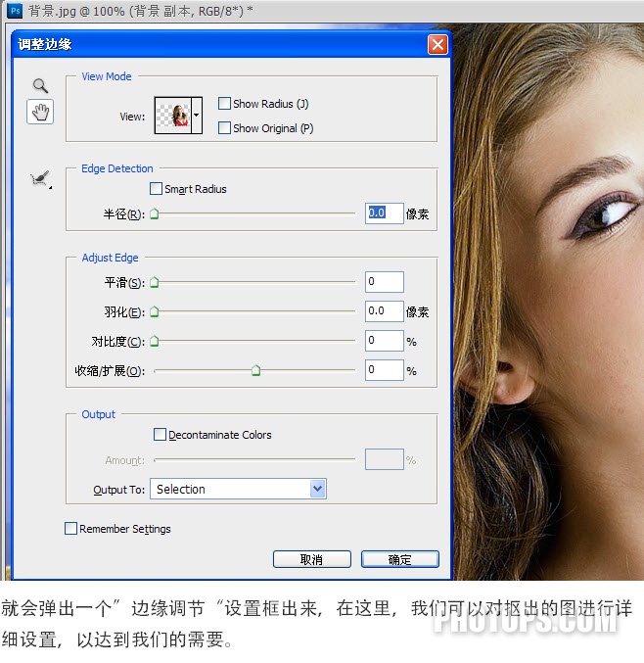Image resolution: width=644 pixels, height=663 pixels.
Task: Click the Amount percent field
Action: pos(384,459)
